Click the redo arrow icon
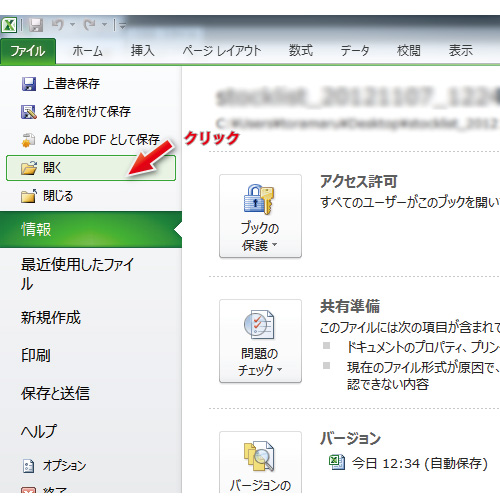The height and width of the screenshot is (500, 500). (x=90, y=25)
